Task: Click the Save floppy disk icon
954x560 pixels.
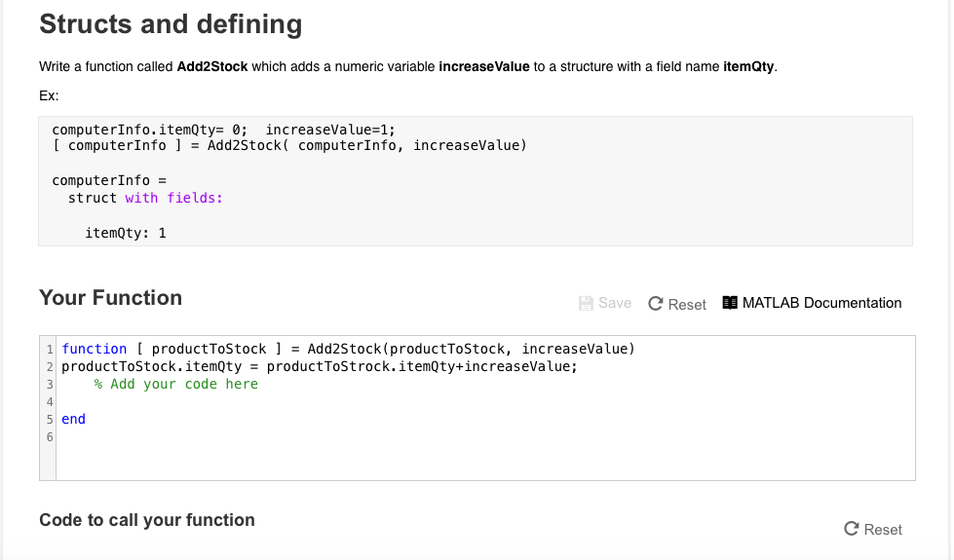Action: click(x=586, y=304)
